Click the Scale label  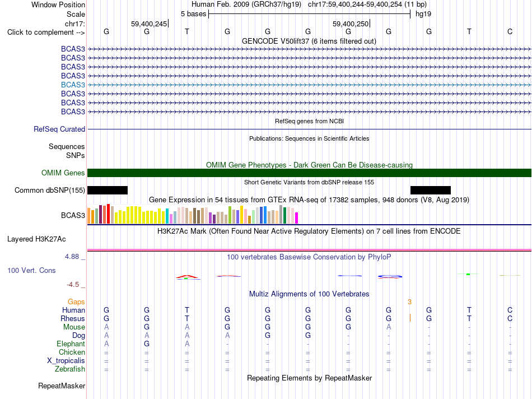pos(76,14)
